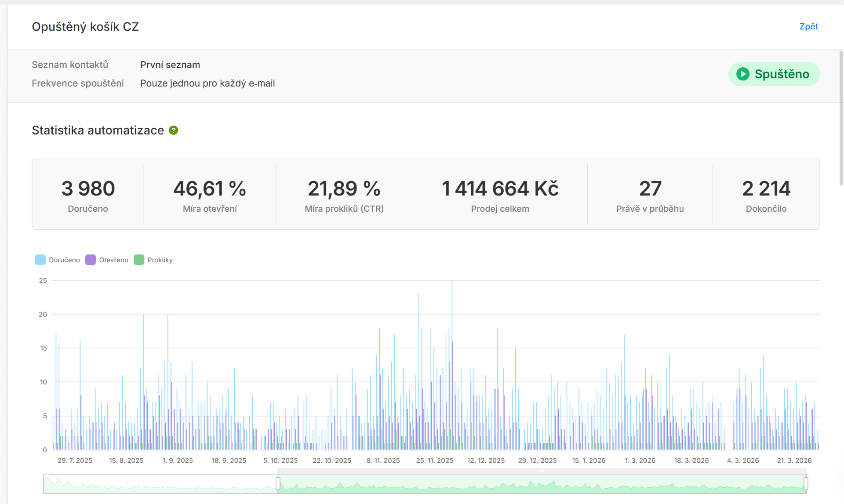Screen dimensions: 844x504
Task: Click the 5. 10. 2025 axis label
Action: point(280,460)
